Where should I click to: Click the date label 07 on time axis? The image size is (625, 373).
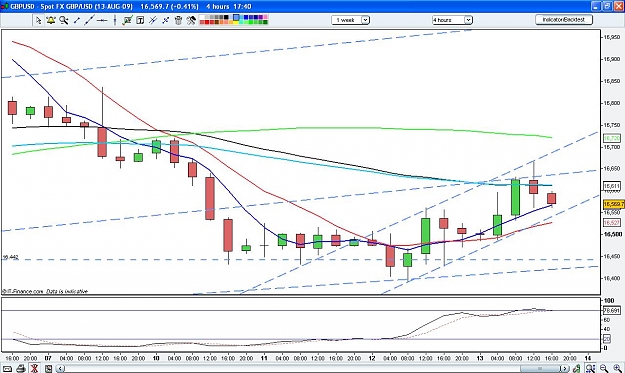point(48,358)
